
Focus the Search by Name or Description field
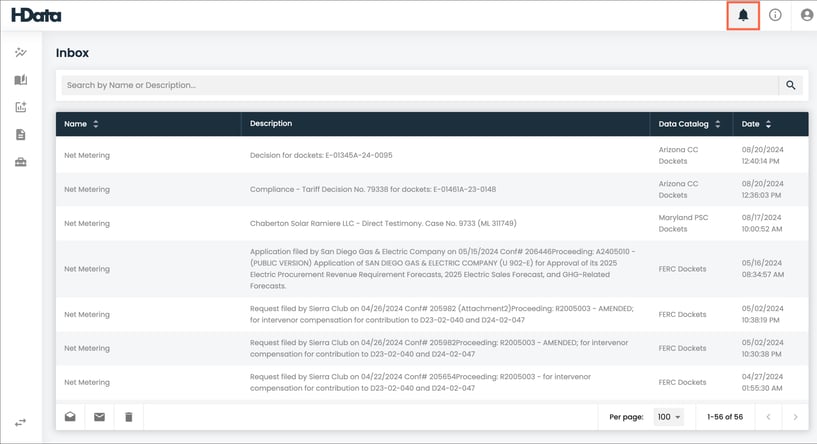point(420,85)
